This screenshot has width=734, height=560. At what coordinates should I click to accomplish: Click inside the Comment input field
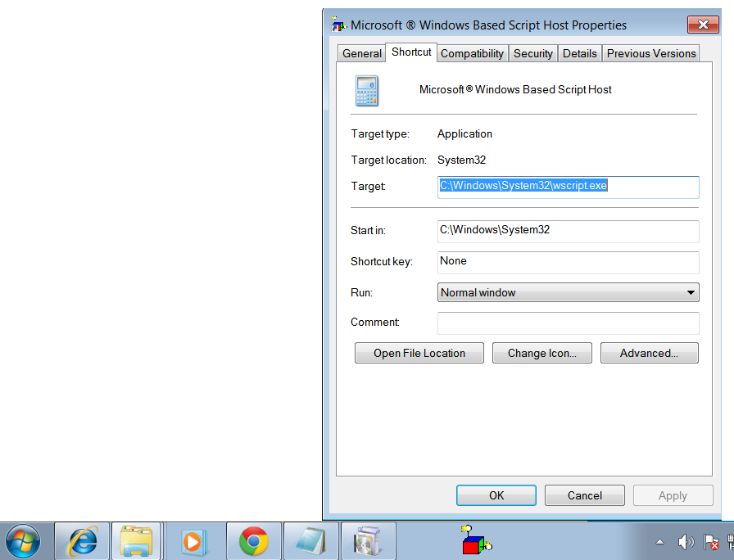point(568,323)
